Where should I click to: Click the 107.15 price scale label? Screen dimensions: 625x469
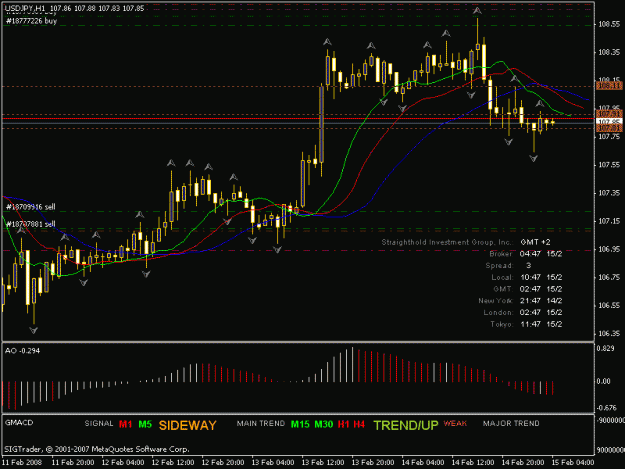[x=609, y=221]
